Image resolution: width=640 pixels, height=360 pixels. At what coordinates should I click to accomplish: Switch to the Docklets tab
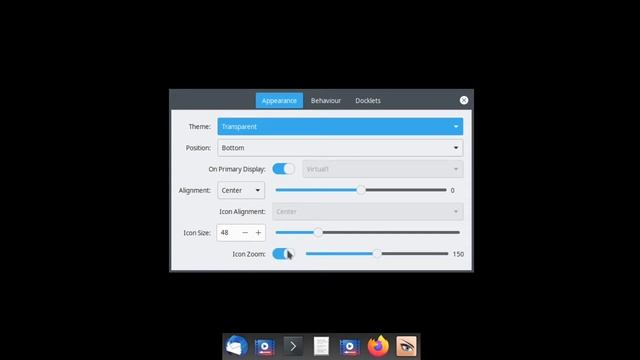click(368, 100)
